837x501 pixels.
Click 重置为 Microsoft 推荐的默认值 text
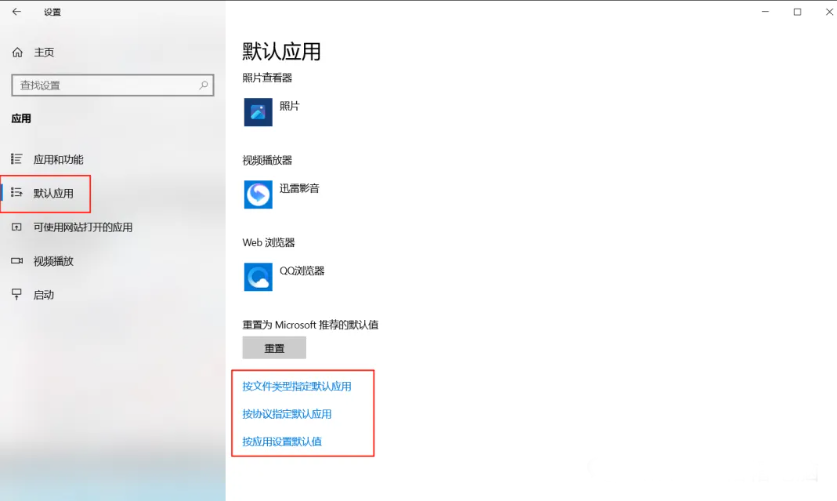point(310,324)
